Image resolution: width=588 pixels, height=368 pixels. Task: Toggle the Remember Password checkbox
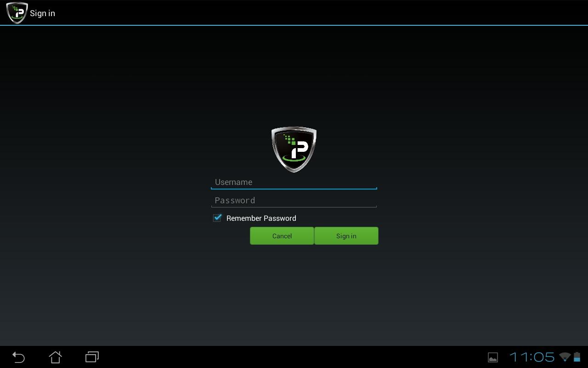point(217,218)
